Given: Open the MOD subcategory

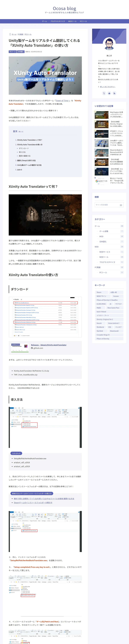Looking at the screenshot, I should coord(110,236).
